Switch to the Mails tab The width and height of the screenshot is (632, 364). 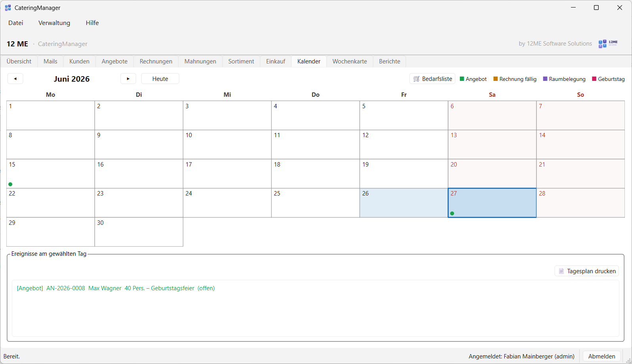click(x=50, y=61)
